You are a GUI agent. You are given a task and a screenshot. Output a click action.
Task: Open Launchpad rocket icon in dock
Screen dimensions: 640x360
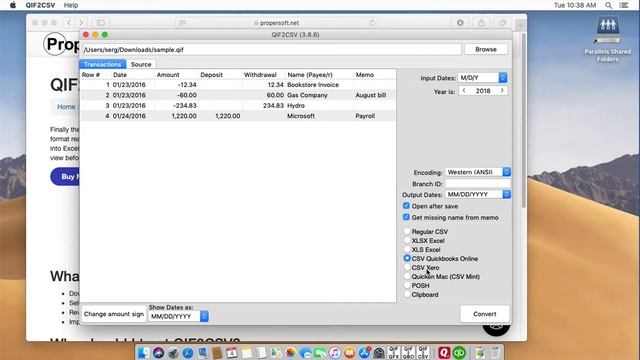[173, 353]
